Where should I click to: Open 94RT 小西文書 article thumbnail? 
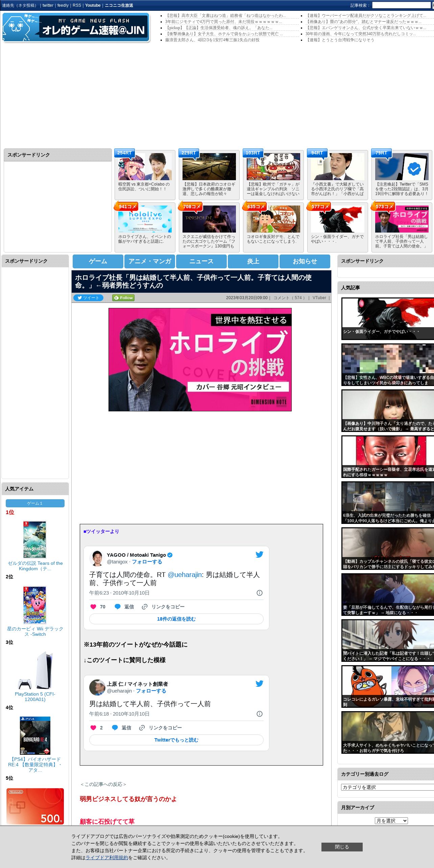338,167
